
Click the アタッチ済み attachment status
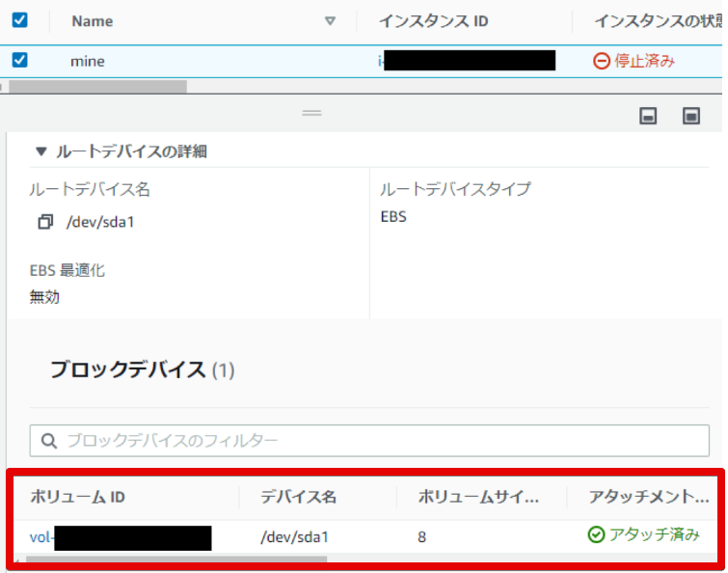654,534
